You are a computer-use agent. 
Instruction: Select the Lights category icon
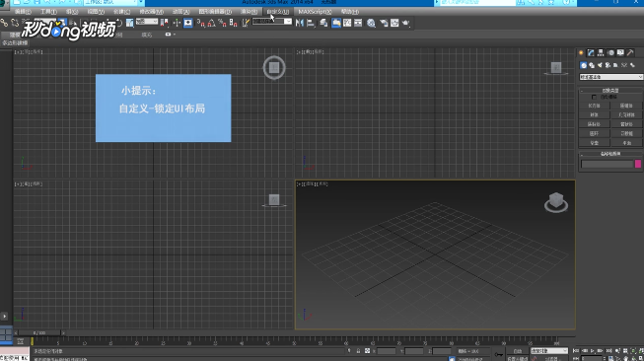600,65
